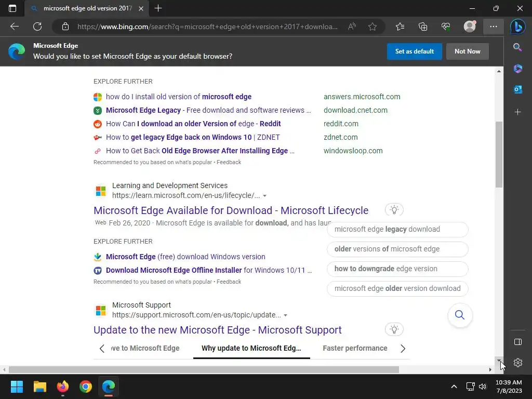Select Faster performance tab
This screenshot has width=532, height=399.
[355, 348]
